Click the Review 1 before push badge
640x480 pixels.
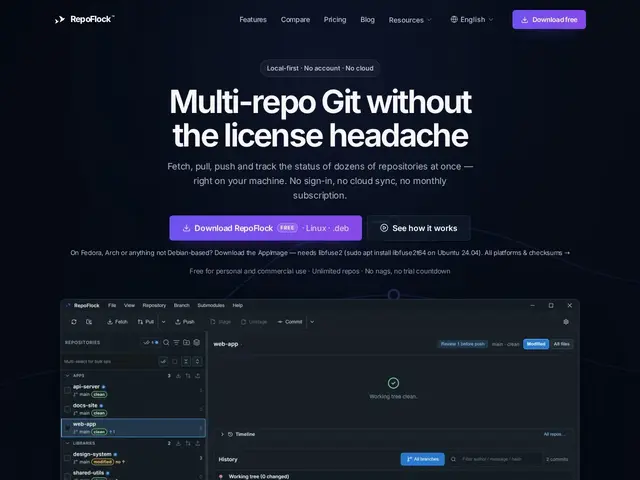pyautogui.click(x=462, y=344)
